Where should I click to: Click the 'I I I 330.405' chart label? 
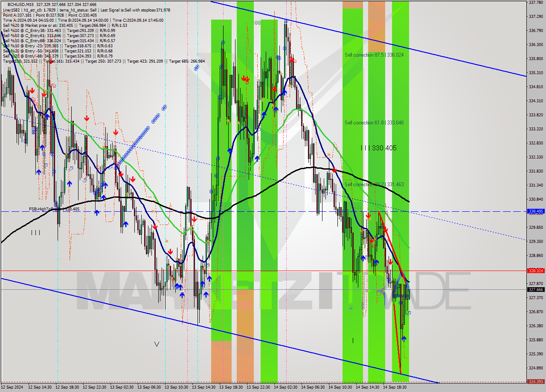pyautogui.click(x=378, y=148)
